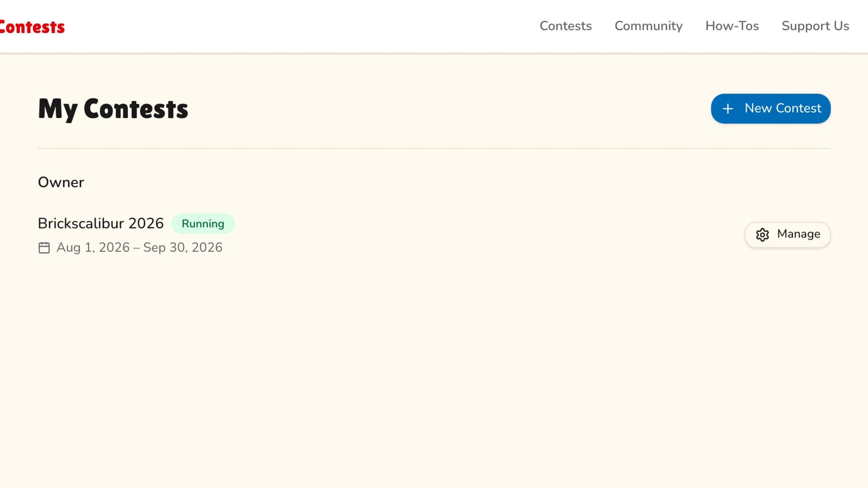Click the Contests logo in header

[32, 27]
